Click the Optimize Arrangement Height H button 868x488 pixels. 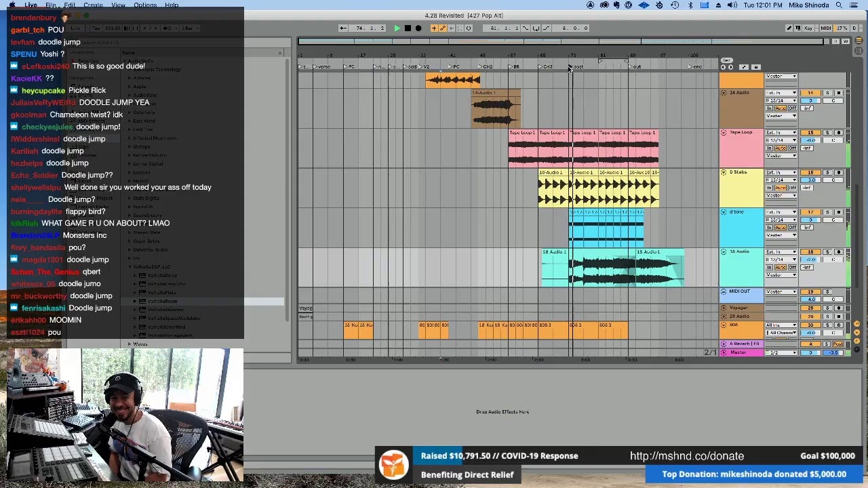coord(837,42)
